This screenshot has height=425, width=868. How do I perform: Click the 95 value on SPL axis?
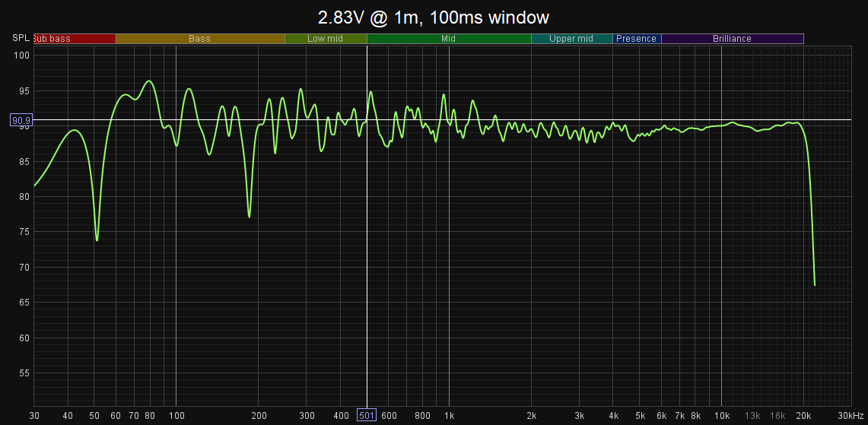[24, 90]
